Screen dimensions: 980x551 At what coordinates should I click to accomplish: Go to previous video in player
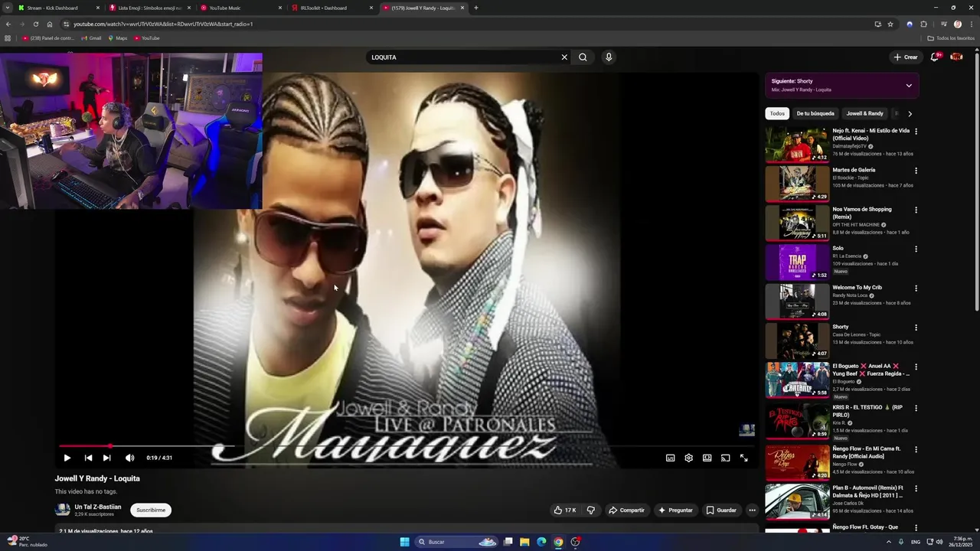[88, 458]
